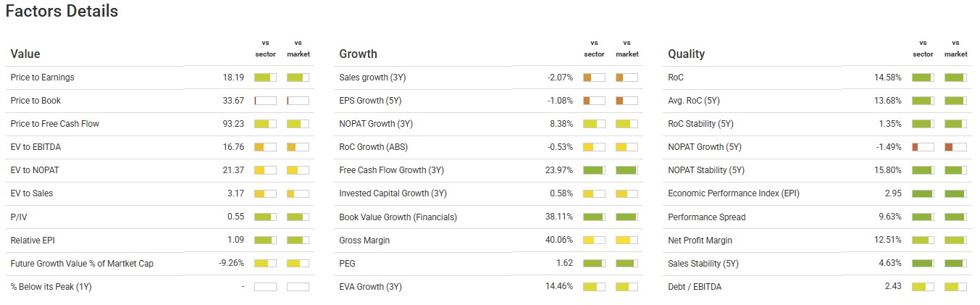Open the Gross Margin factor row
Image resolution: width=980 pixels, height=305 pixels.
click(x=364, y=241)
